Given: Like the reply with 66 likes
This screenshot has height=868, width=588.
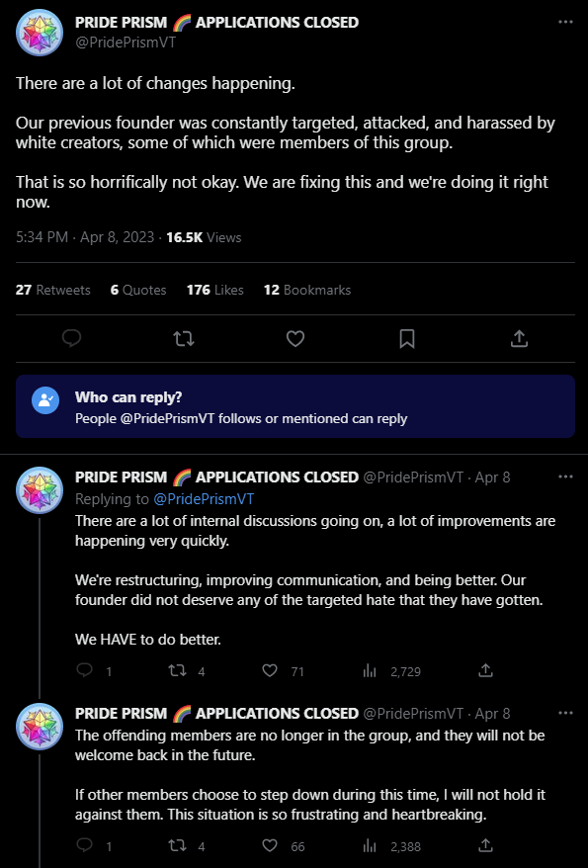Looking at the screenshot, I should coord(270,845).
